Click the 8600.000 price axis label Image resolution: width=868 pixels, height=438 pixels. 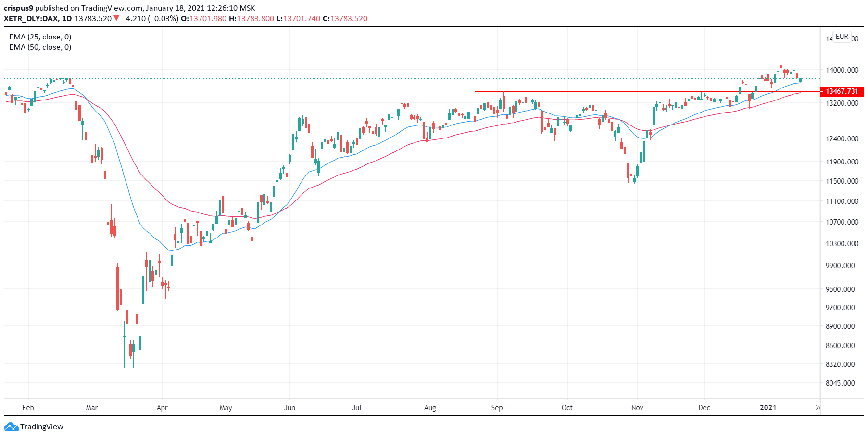pyautogui.click(x=840, y=345)
